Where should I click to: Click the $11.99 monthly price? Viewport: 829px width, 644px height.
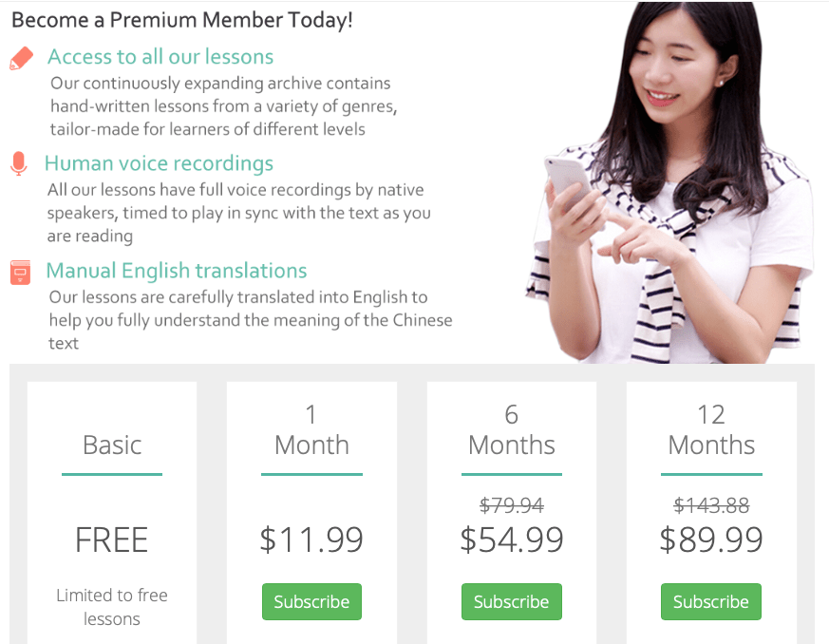(x=311, y=540)
